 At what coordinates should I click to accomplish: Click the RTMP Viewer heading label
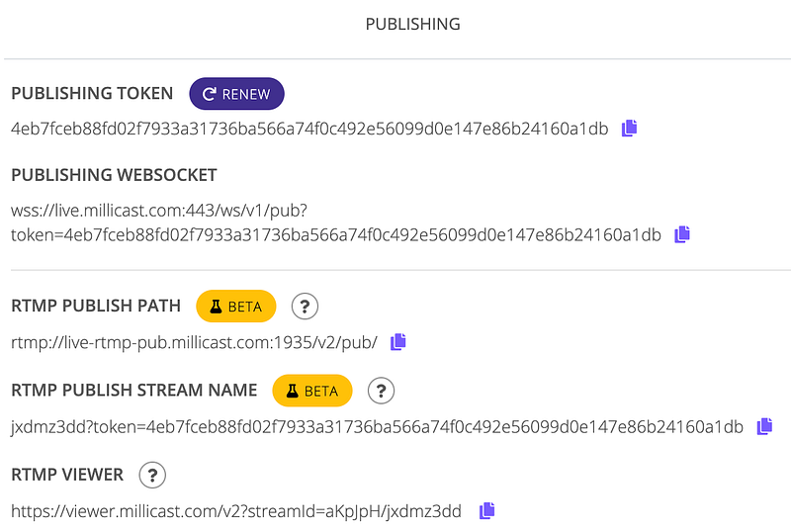tap(67, 476)
